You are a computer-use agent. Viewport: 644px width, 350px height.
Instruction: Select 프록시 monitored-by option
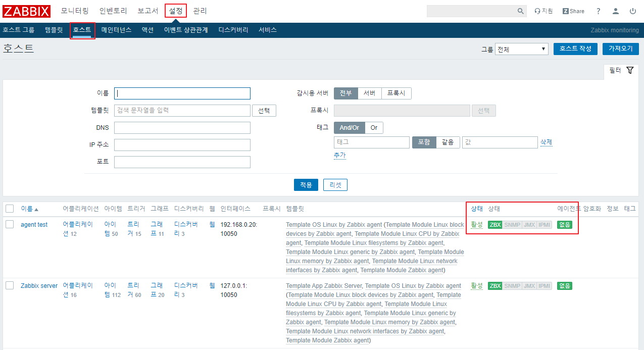pyautogui.click(x=396, y=93)
